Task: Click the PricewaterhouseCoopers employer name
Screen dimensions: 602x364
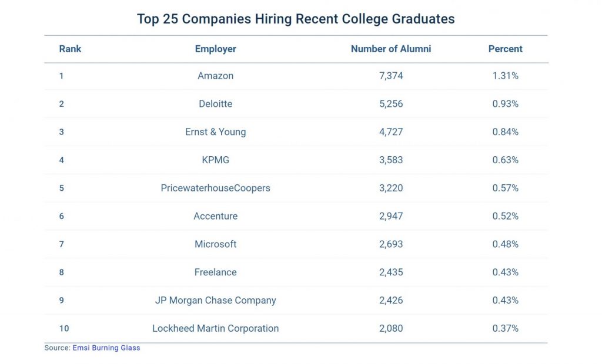Action: 216,188
